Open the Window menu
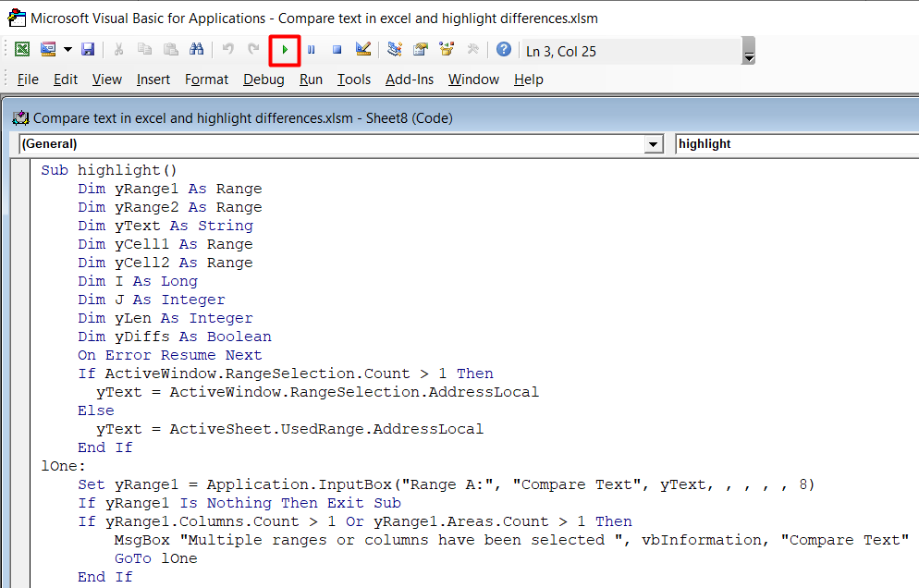The image size is (919, 588). pos(473,80)
